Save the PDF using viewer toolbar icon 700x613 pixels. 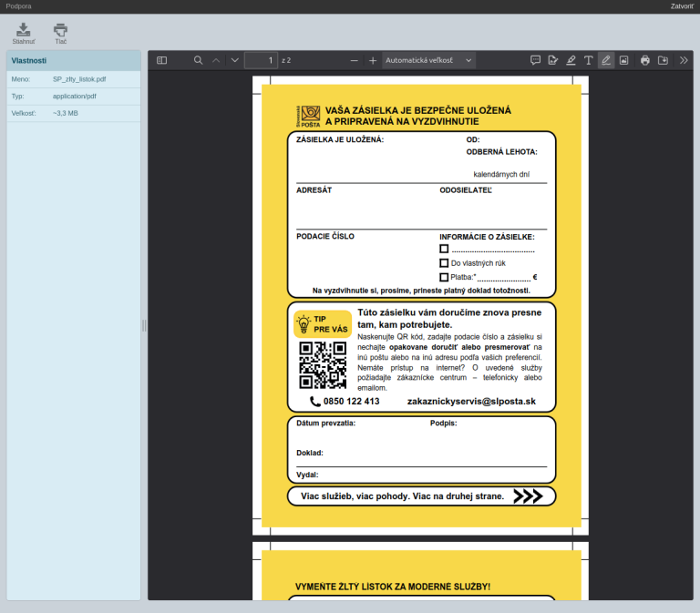click(x=663, y=60)
